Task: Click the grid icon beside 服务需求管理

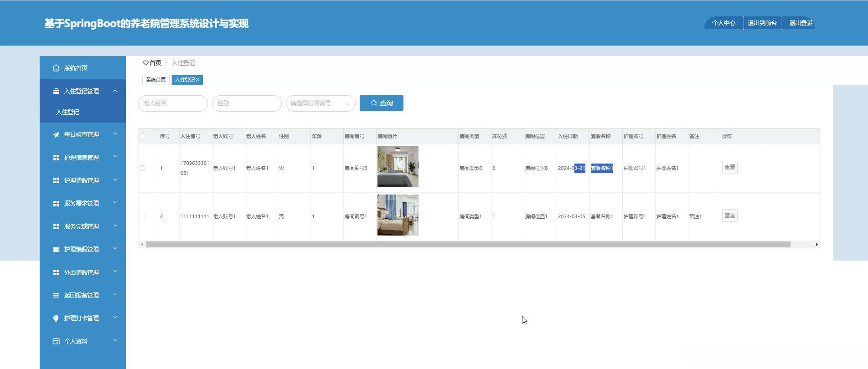Action: pos(56,203)
